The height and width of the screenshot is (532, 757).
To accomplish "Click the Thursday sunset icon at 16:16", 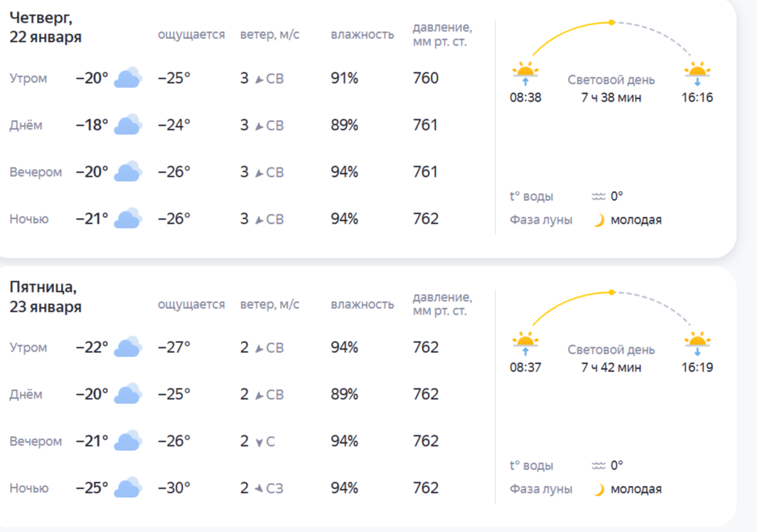I will point(697,72).
